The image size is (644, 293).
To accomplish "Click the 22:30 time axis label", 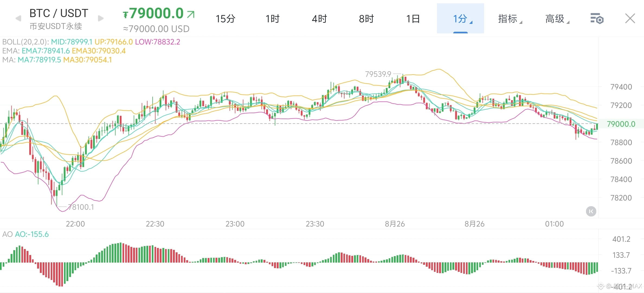I will click(155, 224).
